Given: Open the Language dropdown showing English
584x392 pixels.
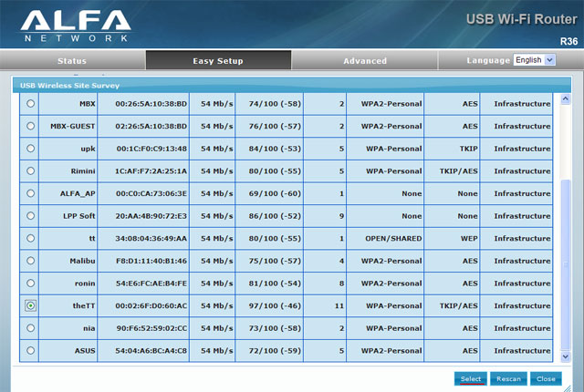Looking at the screenshot, I should [x=534, y=60].
